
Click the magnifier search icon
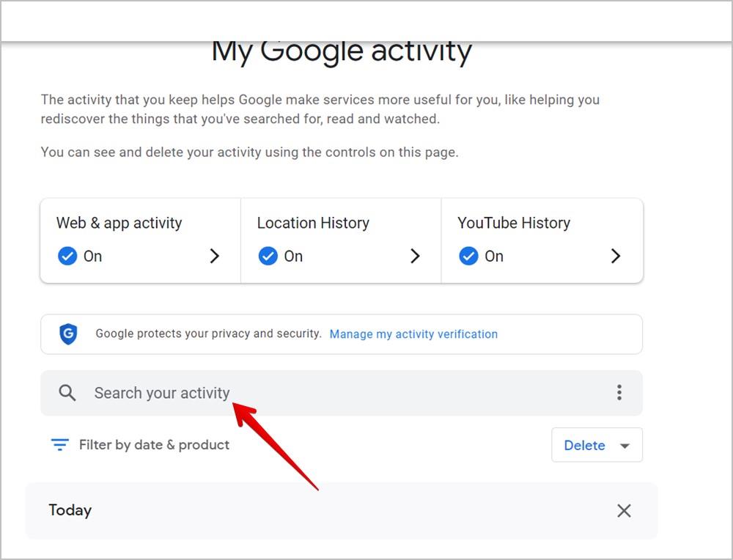tap(67, 393)
